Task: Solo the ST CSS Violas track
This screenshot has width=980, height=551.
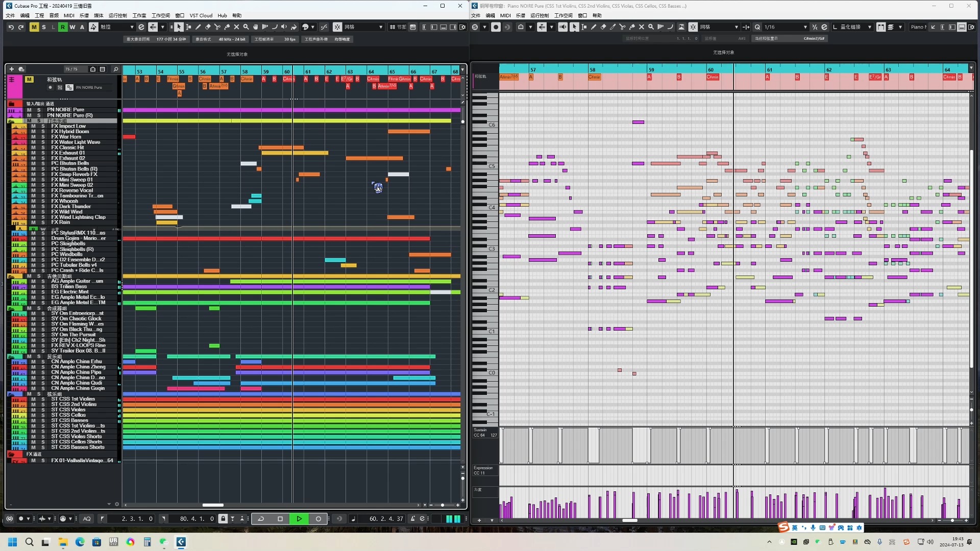Action: tap(43, 410)
